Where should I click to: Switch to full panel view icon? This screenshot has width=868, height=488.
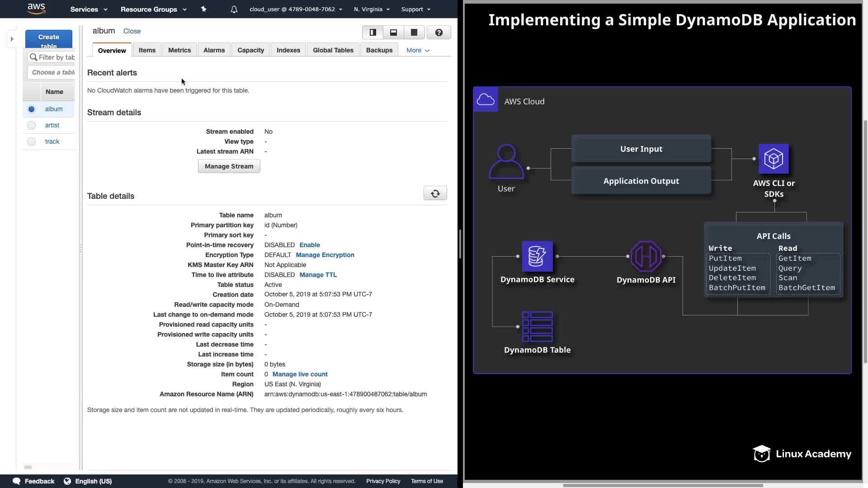[414, 33]
